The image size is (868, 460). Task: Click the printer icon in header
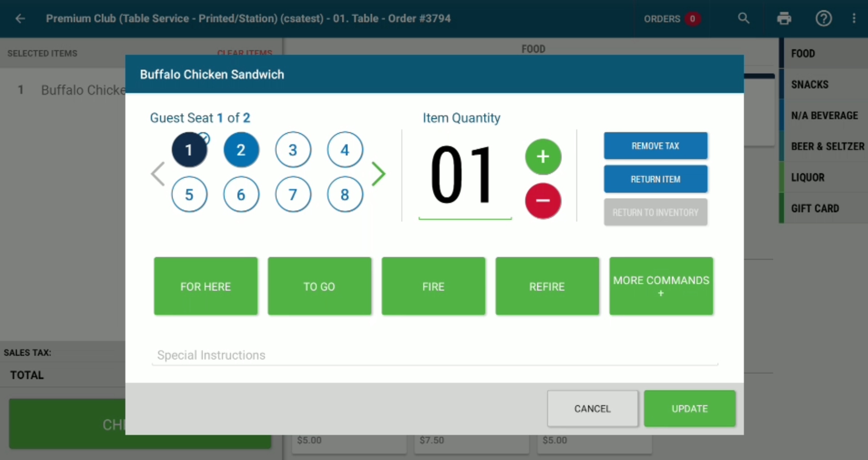point(784,18)
